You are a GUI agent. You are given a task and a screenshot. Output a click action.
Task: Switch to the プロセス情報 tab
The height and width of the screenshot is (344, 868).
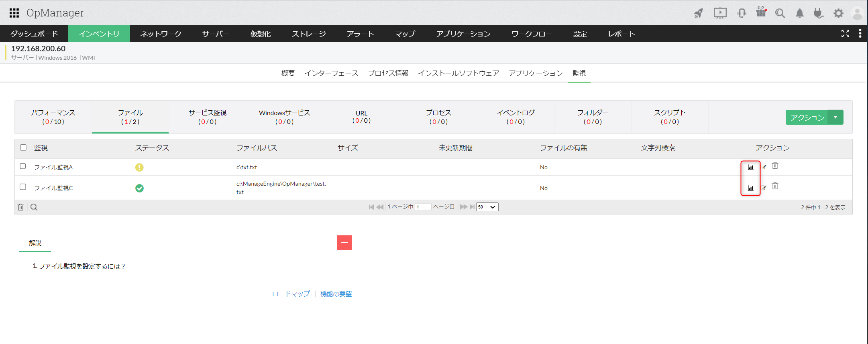(x=388, y=73)
